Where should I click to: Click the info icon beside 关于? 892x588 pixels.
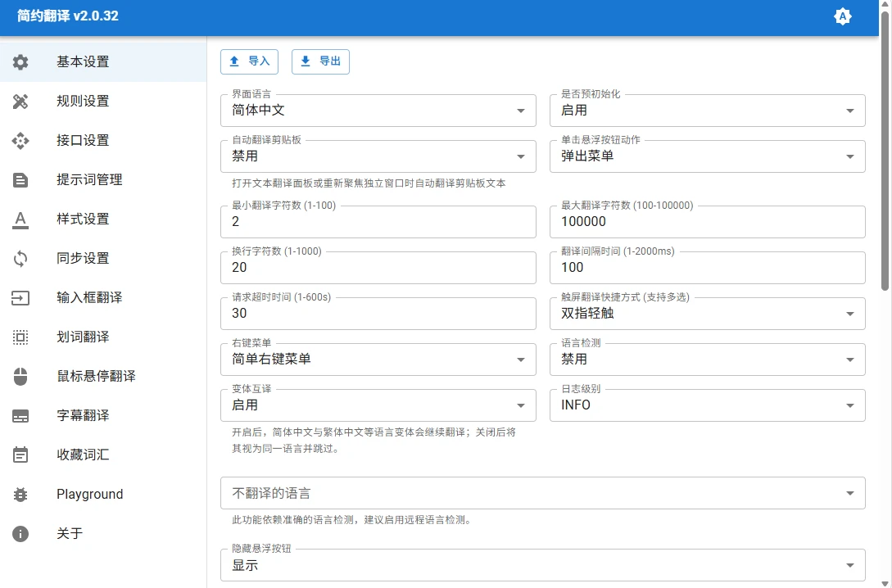click(20, 533)
